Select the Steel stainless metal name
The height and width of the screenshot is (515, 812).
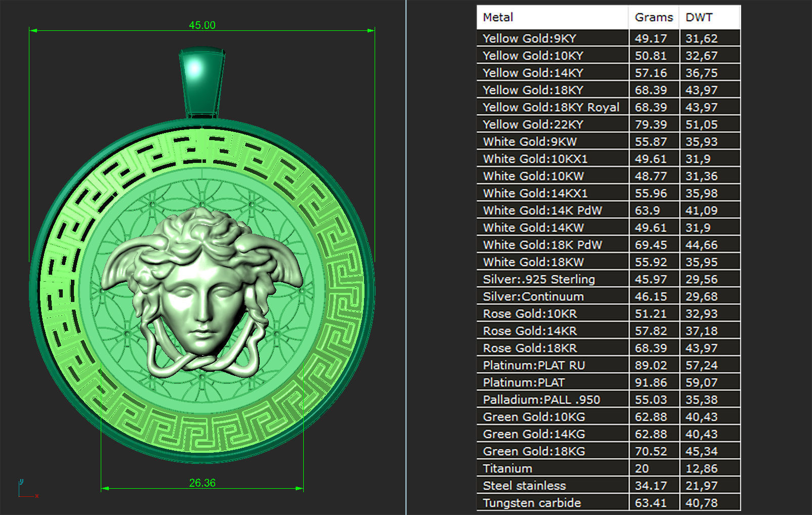pyautogui.click(x=524, y=486)
